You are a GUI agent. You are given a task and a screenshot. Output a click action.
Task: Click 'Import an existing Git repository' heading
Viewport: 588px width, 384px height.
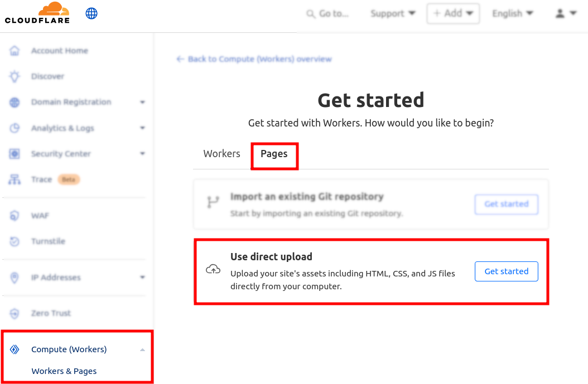(x=307, y=197)
